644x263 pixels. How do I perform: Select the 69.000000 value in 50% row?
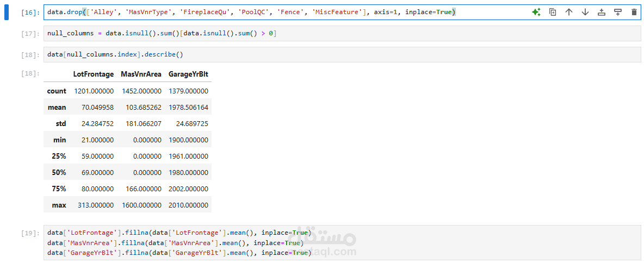pyautogui.click(x=98, y=173)
